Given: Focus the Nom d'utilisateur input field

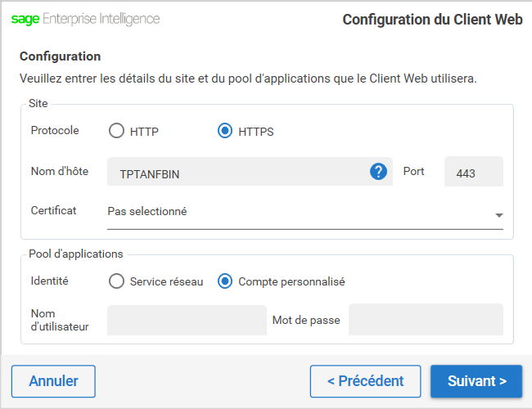Looking at the screenshot, I should click(187, 320).
